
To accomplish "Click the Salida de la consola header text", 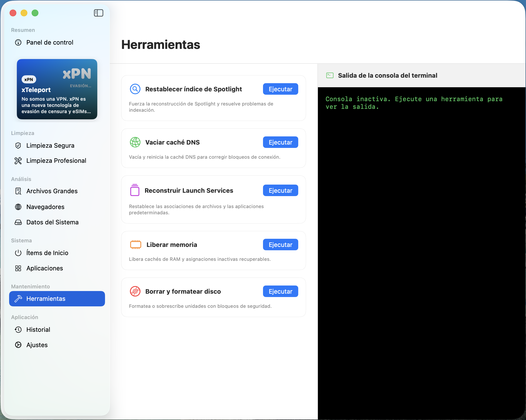I will tap(388, 75).
